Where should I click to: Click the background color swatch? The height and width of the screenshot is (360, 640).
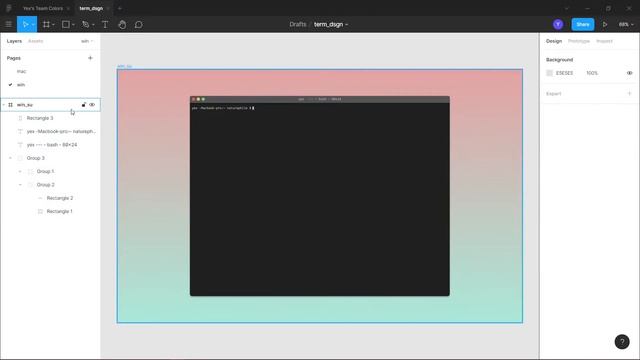click(x=549, y=73)
